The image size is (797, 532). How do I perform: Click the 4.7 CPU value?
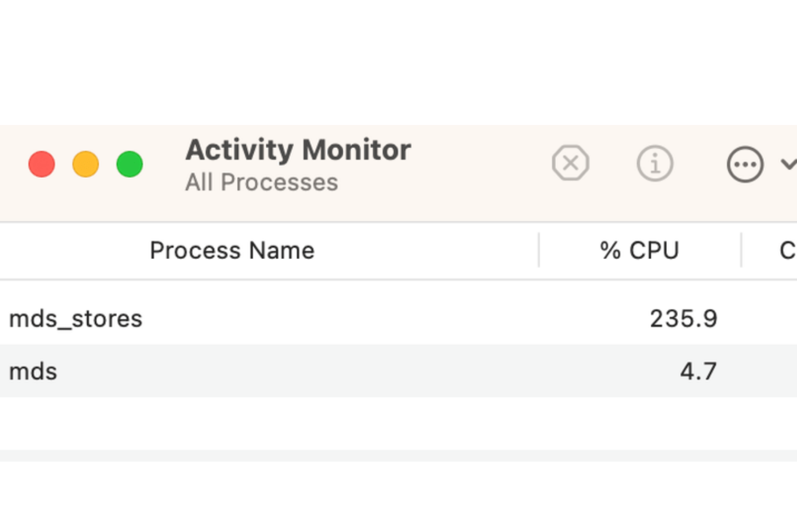tap(698, 372)
